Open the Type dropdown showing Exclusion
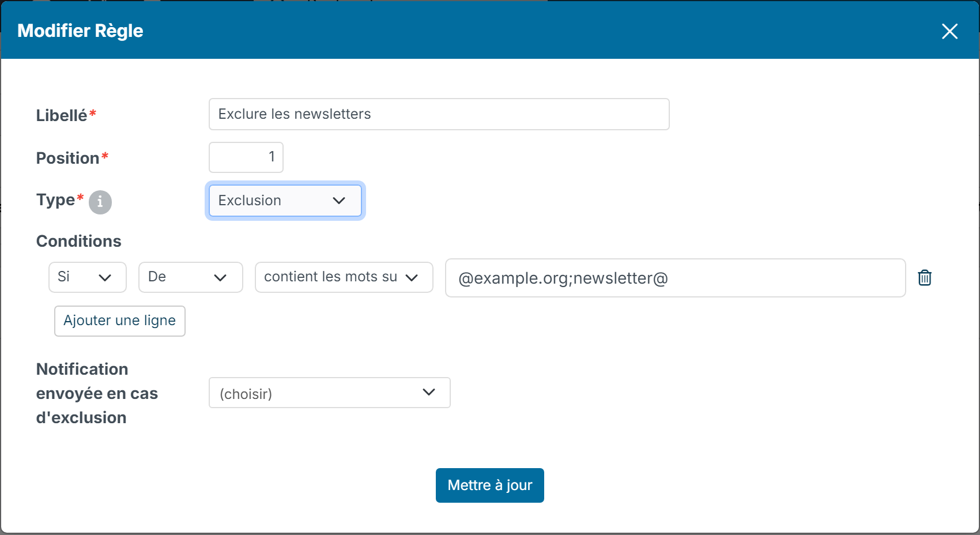 (x=285, y=201)
